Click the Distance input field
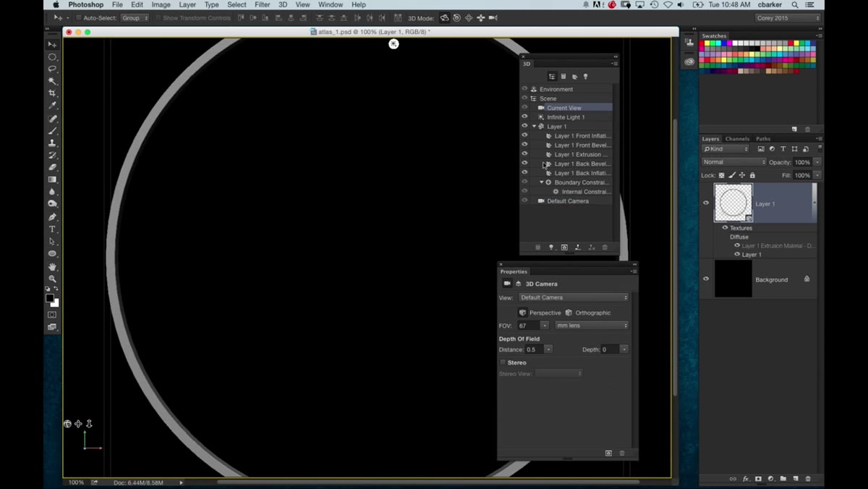 [x=535, y=349]
